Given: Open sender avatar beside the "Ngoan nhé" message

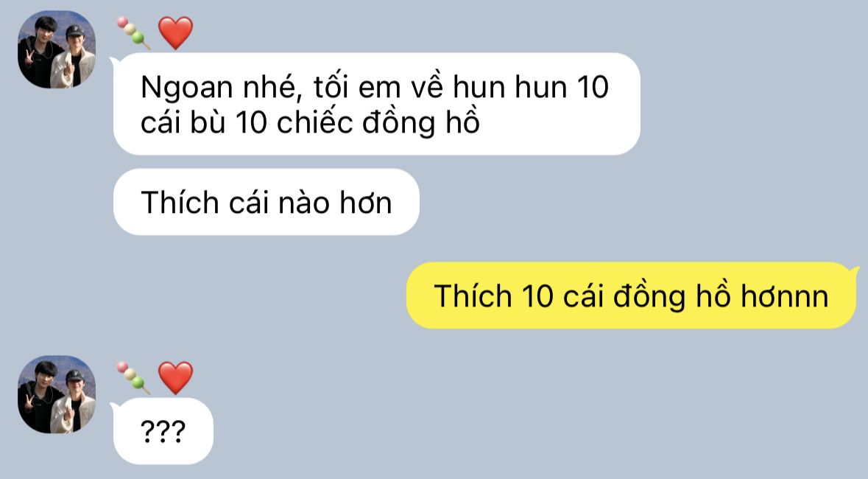Looking at the screenshot, I should 57,49.
